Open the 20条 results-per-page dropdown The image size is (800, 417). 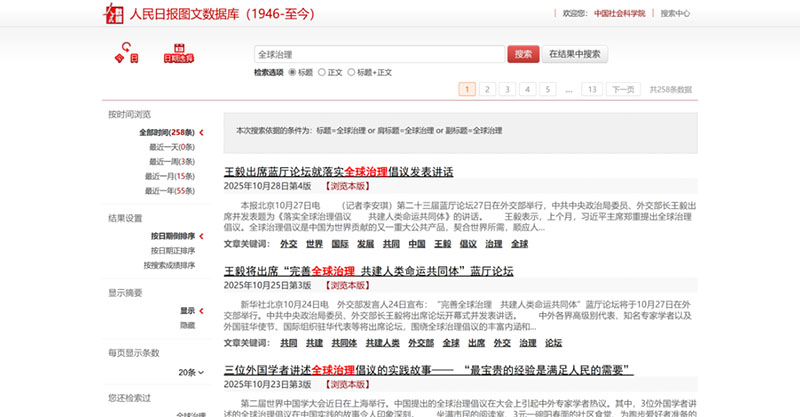point(189,372)
